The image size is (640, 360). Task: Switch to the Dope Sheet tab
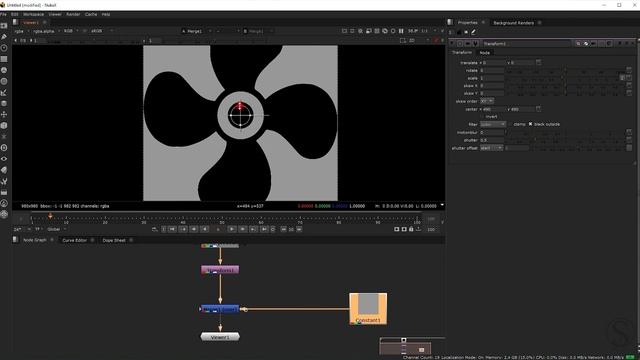pyautogui.click(x=114, y=240)
